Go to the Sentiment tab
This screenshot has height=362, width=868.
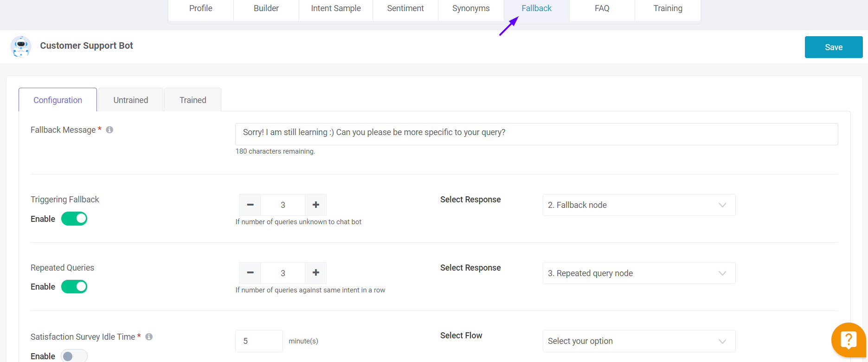pyautogui.click(x=405, y=8)
